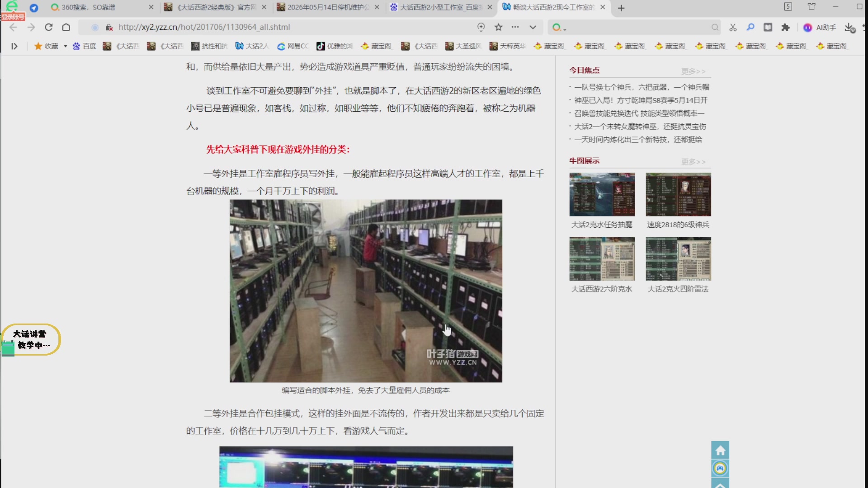Open the 网易CC bookmark
The height and width of the screenshot is (488, 868).
293,46
